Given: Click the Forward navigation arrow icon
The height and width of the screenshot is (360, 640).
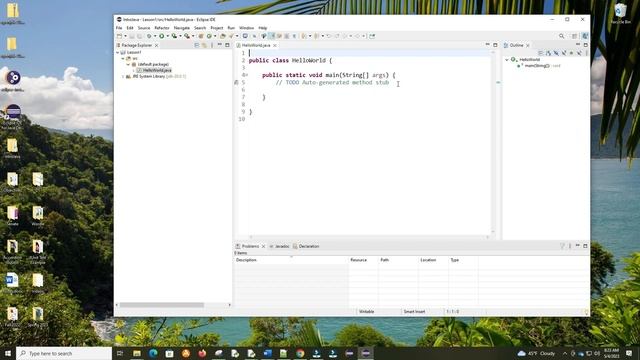Looking at the screenshot, I should [358, 36].
